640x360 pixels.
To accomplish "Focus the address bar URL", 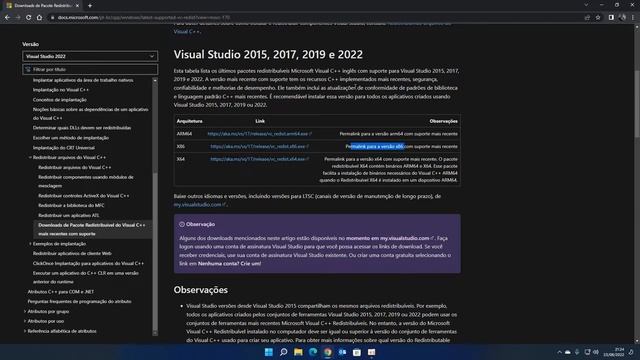I will tap(144, 18).
